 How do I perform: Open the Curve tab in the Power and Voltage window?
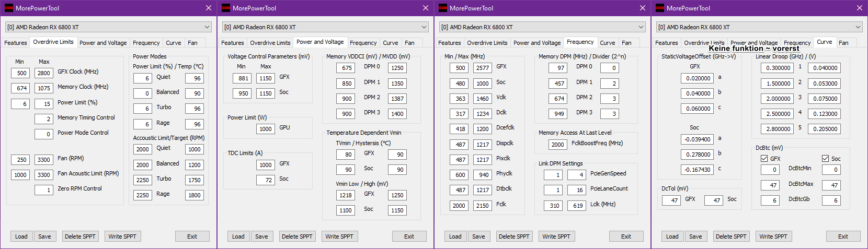point(390,43)
